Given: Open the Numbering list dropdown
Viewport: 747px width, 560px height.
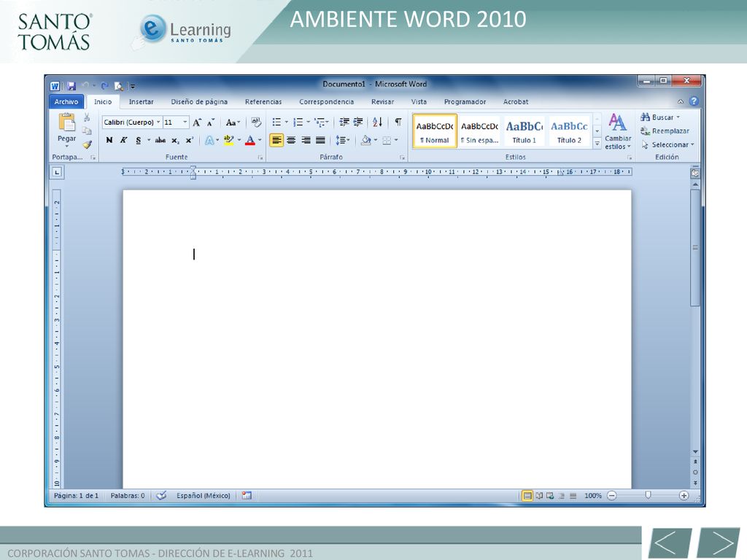Looking at the screenshot, I should point(309,122).
